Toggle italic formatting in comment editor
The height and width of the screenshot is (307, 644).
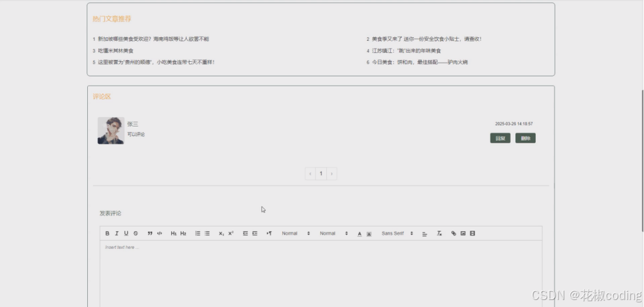pyautogui.click(x=117, y=234)
